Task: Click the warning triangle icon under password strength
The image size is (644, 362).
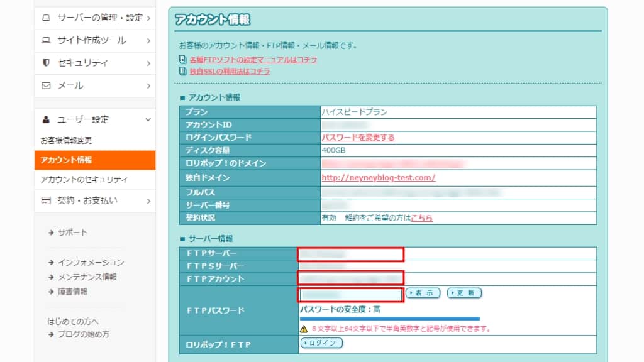Action: 304,329
